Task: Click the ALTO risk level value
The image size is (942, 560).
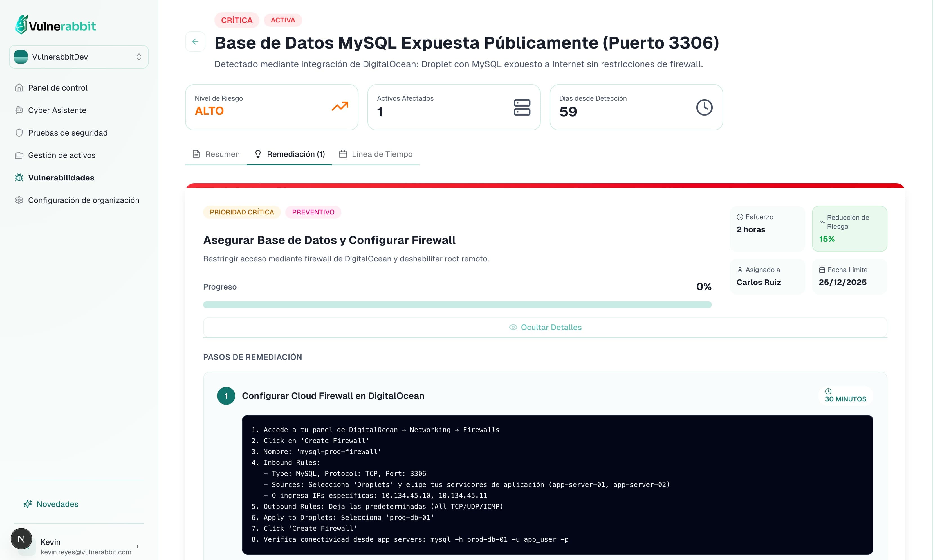Action: tap(209, 111)
